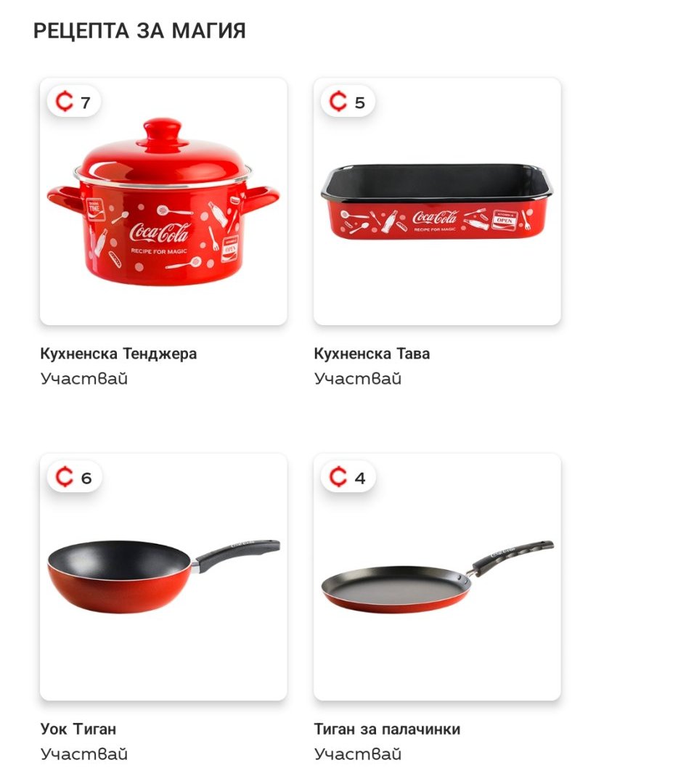Screen dimensions: 686x784
Task: Click the points number 5 on the tray badge
Action: click(x=359, y=102)
